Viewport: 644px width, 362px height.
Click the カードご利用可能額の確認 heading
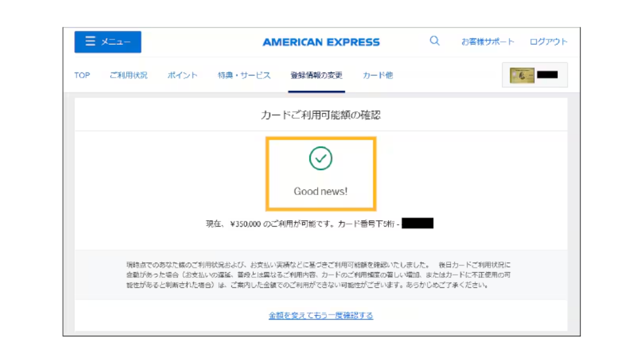point(321,115)
